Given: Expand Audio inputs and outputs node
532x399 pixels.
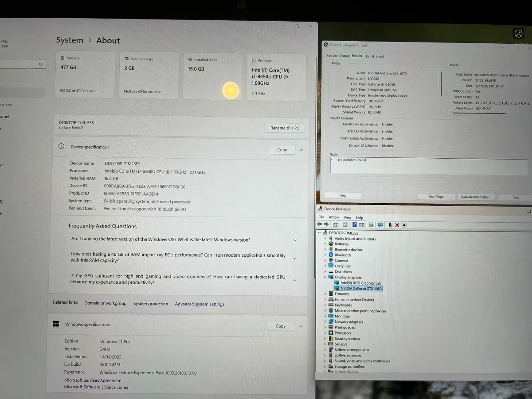Looking at the screenshot, I should click(x=325, y=239).
